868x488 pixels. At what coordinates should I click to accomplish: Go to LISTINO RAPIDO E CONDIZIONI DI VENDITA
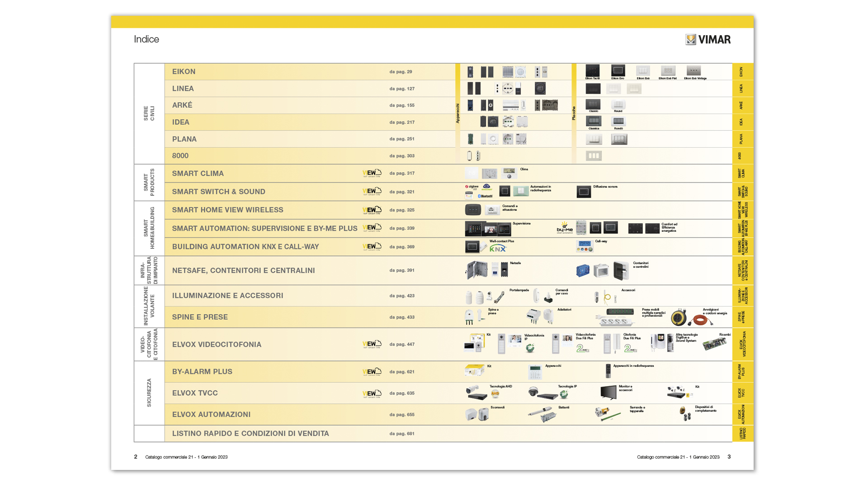tap(251, 433)
